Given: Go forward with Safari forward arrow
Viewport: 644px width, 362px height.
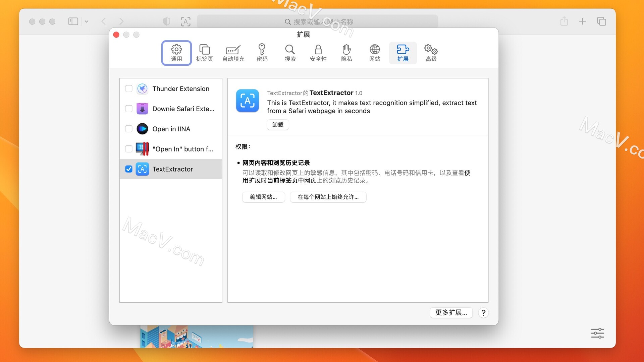Looking at the screenshot, I should pyautogui.click(x=121, y=21).
